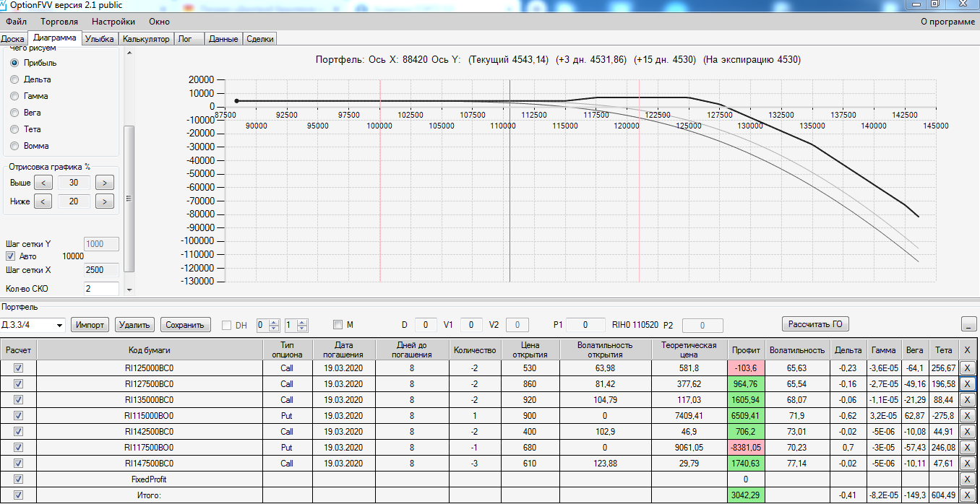The image size is (980, 504).
Task: Switch to the Доска tab
Action: click(13, 39)
